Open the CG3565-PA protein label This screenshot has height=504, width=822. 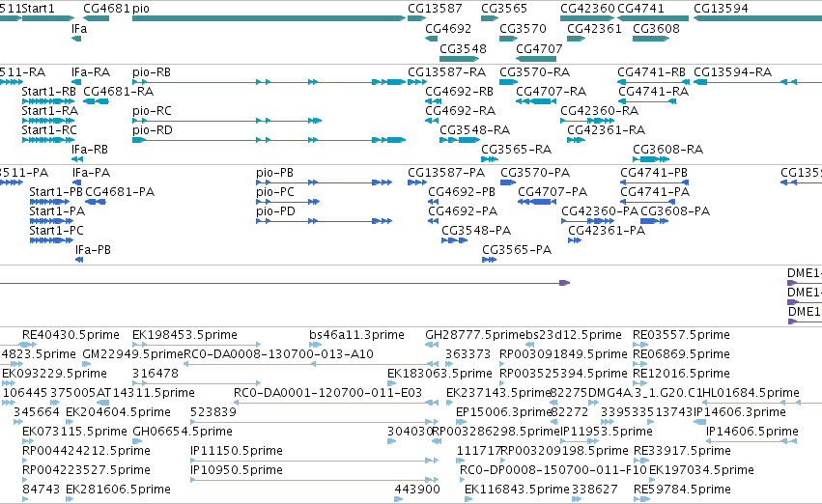[x=517, y=250]
